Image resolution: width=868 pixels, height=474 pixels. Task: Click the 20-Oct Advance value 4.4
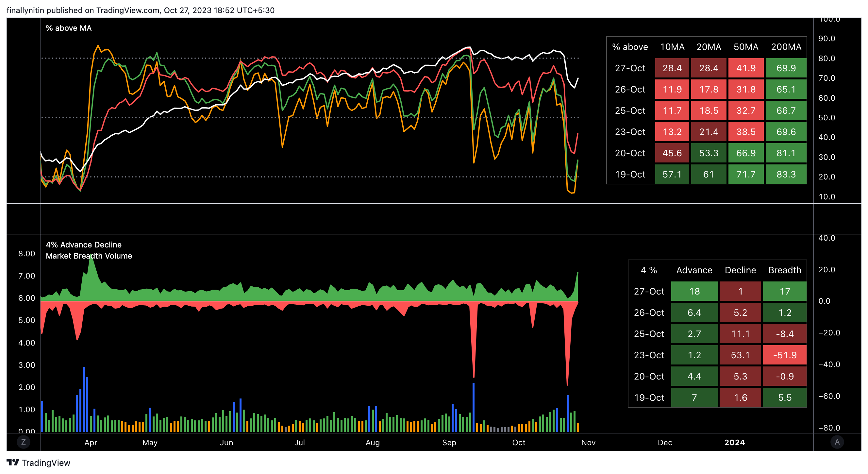pos(694,376)
